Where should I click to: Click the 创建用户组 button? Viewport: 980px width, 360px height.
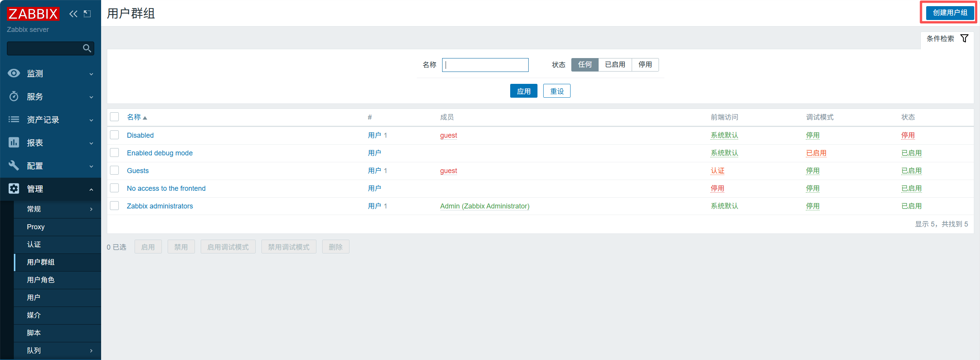950,13
